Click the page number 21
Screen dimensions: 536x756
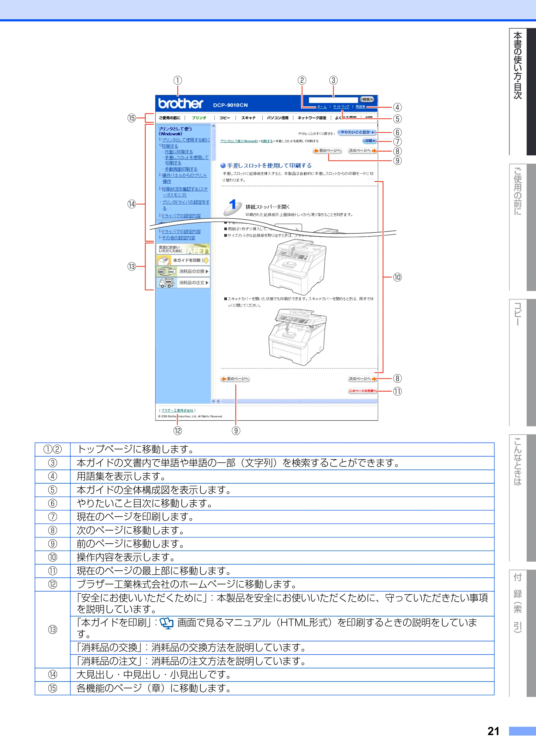pos(493,731)
